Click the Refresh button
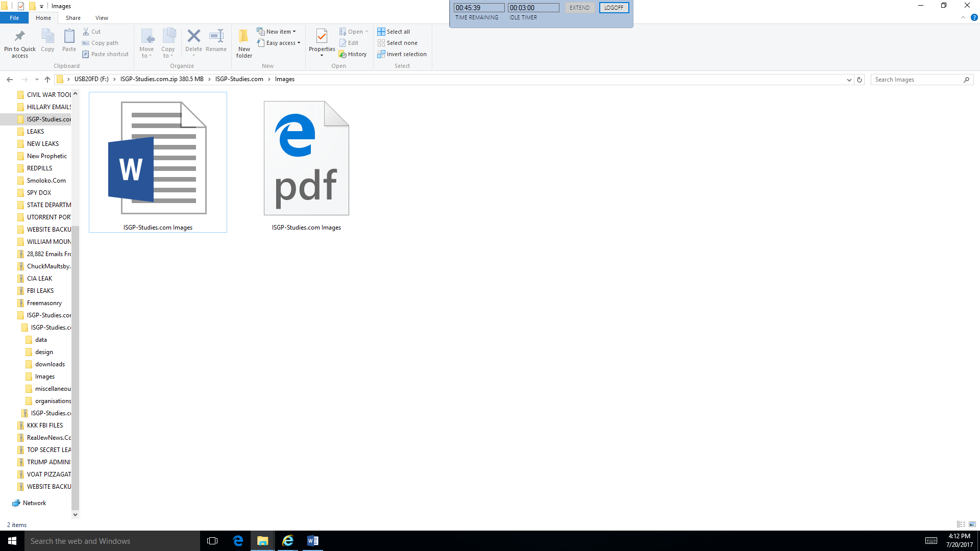 click(860, 80)
